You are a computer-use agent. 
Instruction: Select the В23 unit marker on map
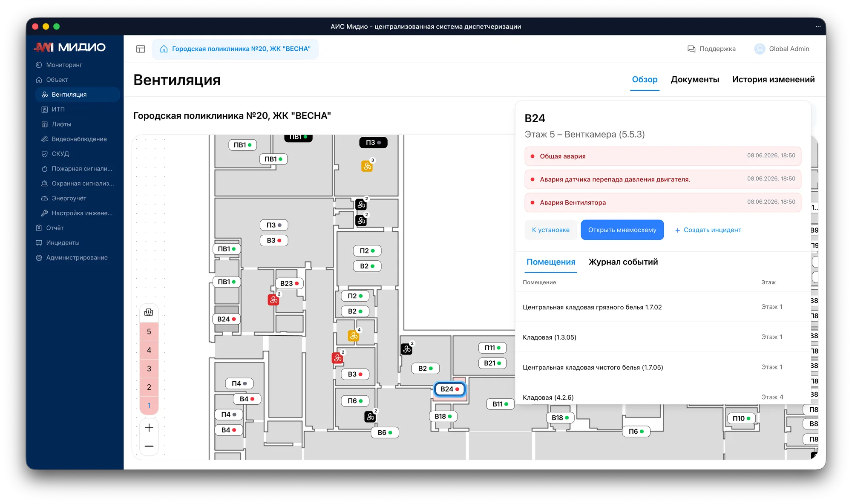[289, 283]
